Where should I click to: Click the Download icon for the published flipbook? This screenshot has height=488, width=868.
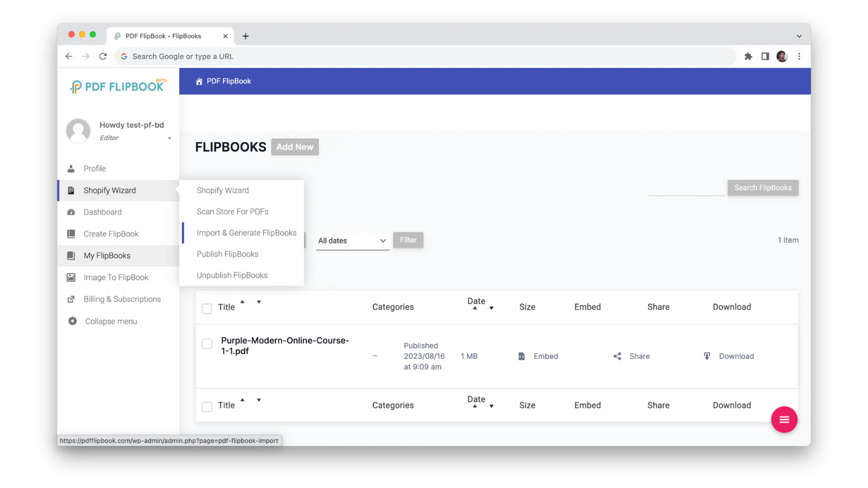(x=707, y=356)
